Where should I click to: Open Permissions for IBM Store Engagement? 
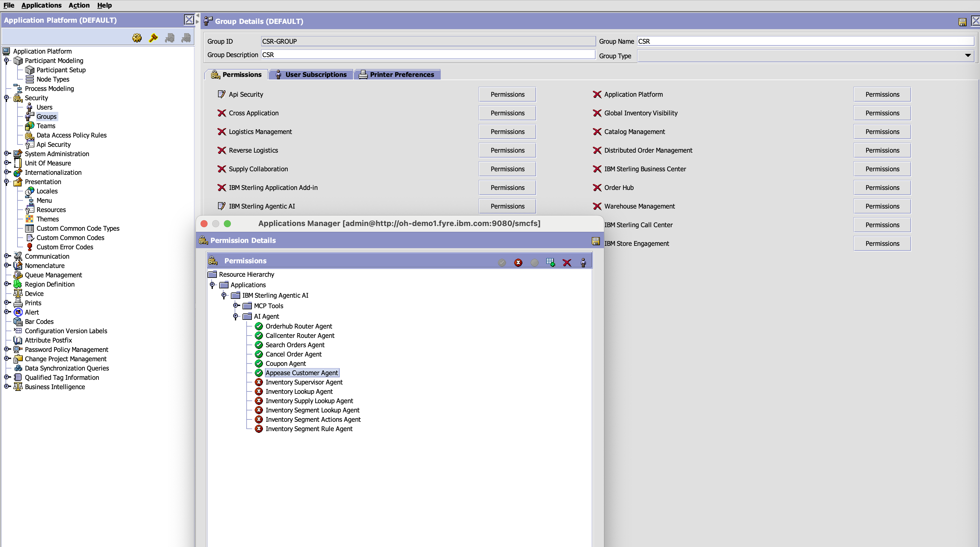point(882,243)
